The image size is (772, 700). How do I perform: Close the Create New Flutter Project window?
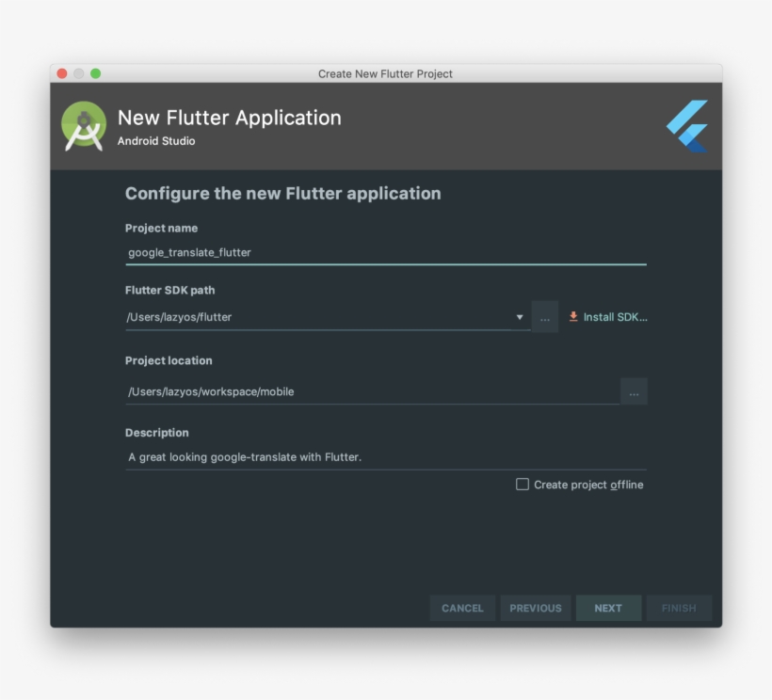click(x=62, y=73)
